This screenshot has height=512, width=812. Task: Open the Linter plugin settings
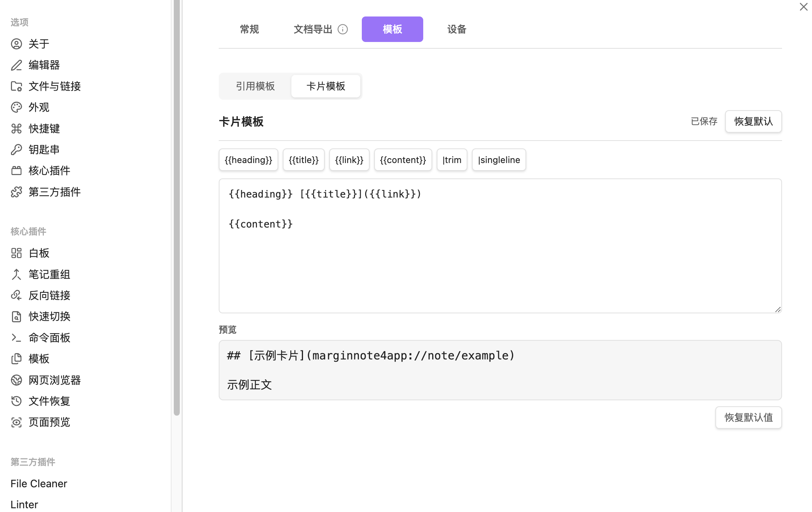[24, 505]
